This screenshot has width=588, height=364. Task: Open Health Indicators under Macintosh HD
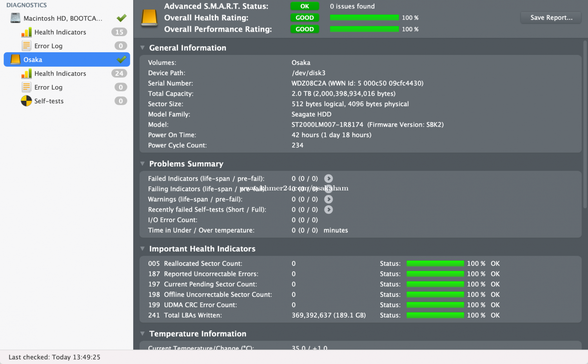pyautogui.click(x=60, y=32)
